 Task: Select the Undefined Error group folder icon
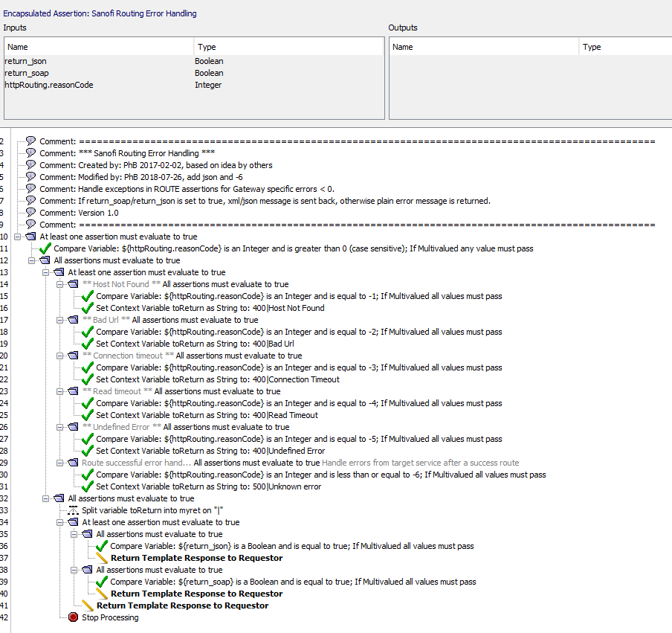(72, 427)
